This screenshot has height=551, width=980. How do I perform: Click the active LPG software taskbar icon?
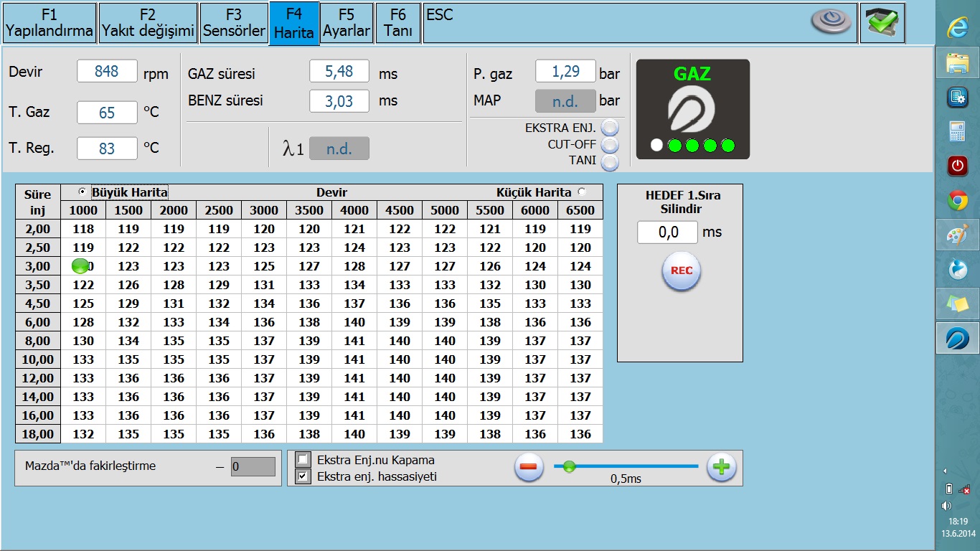(x=958, y=338)
